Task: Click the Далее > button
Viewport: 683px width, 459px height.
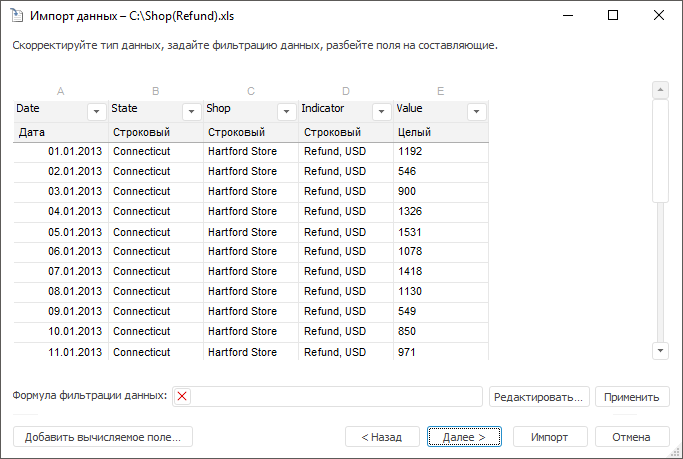Action: click(x=463, y=437)
